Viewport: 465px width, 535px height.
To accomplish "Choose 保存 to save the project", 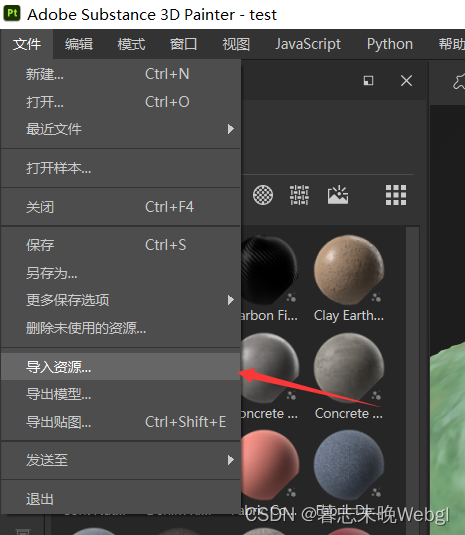I will pyautogui.click(x=120, y=245).
